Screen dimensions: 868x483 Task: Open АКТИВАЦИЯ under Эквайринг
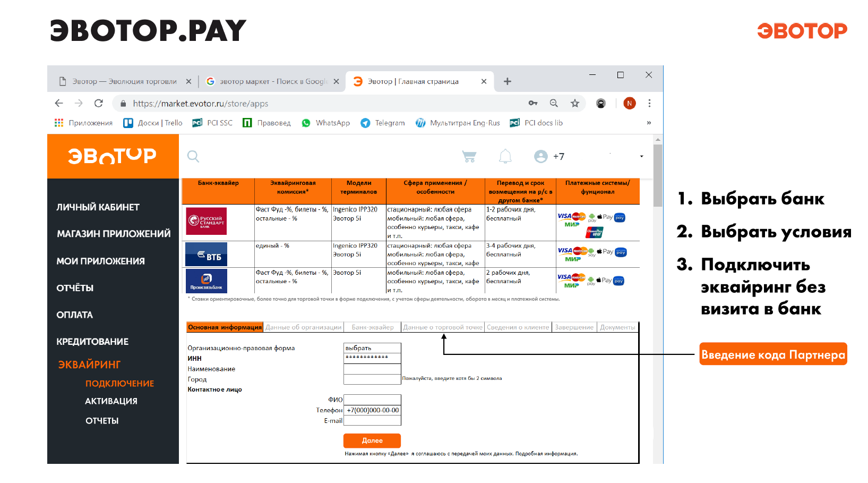click(x=111, y=401)
